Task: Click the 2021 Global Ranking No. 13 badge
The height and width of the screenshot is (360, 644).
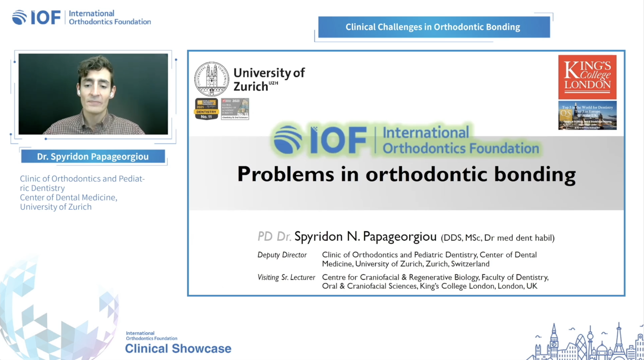Action: click(235, 109)
